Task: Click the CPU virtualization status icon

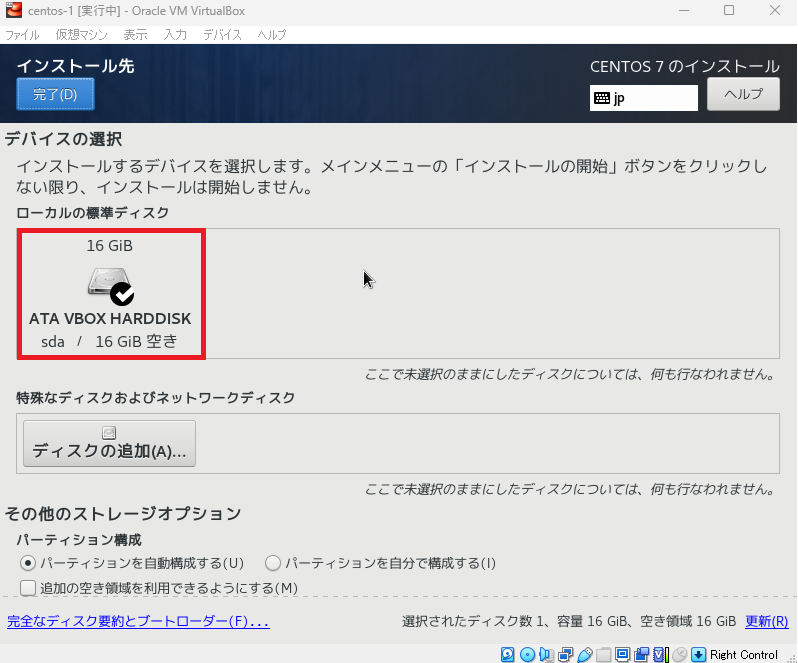Action: pos(660,654)
